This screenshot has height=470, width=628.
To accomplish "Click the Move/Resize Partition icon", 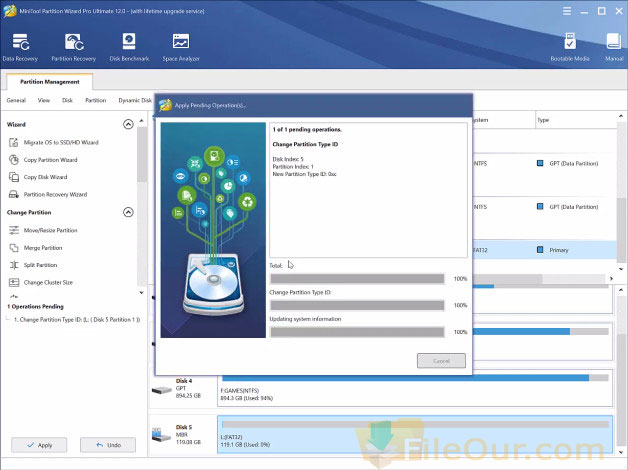I will pyautogui.click(x=14, y=230).
